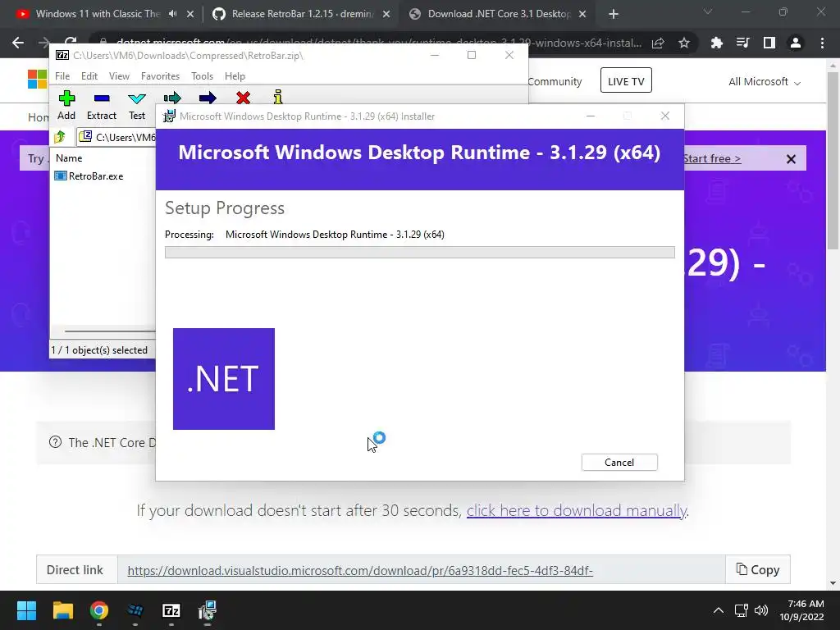This screenshot has height=630, width=840.
Task: Close the YouTube browser tab
Action: pos(190,15)
